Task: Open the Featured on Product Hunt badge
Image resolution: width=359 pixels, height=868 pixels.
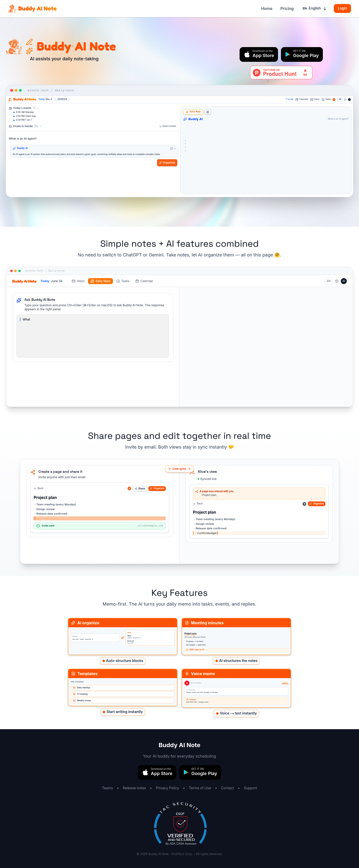Action: (281, 73)
